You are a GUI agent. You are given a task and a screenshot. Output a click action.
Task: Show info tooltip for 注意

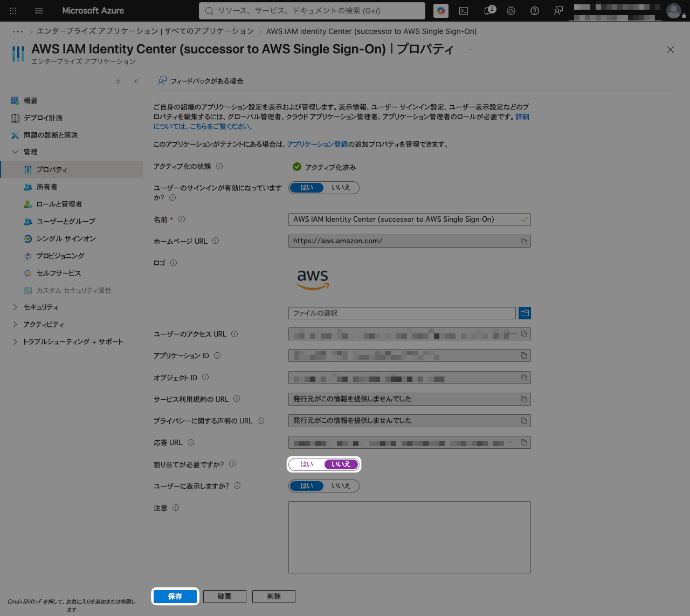[176, 508]
